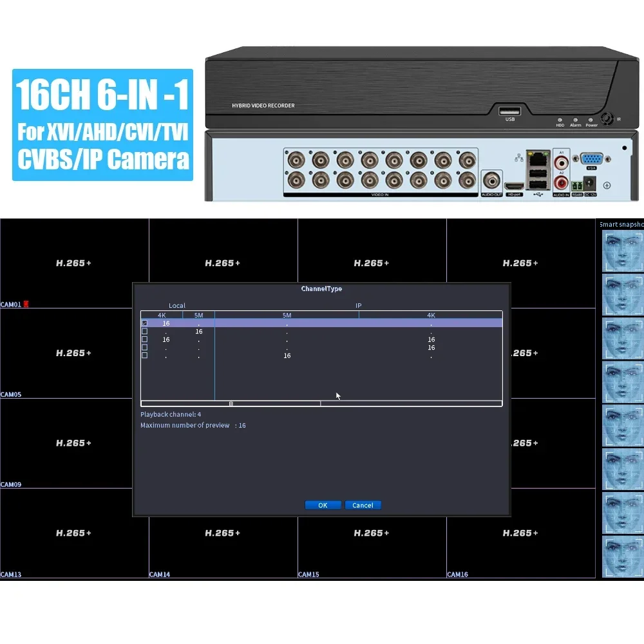644x644 pixels.
Task: Open the fifth Smart snapshot face thumbnail
Action: [x=623, y=426]
